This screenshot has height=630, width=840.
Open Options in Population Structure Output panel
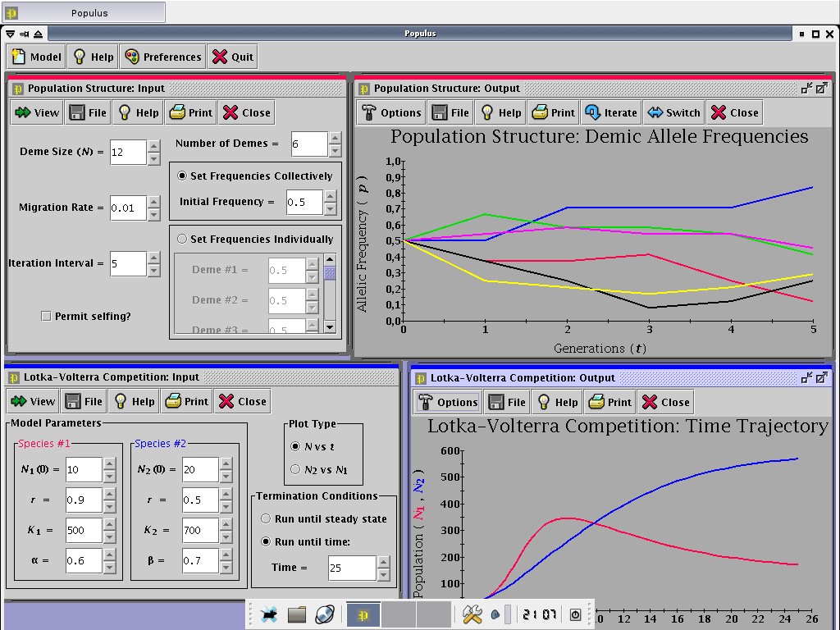click(x=391, y=112)
